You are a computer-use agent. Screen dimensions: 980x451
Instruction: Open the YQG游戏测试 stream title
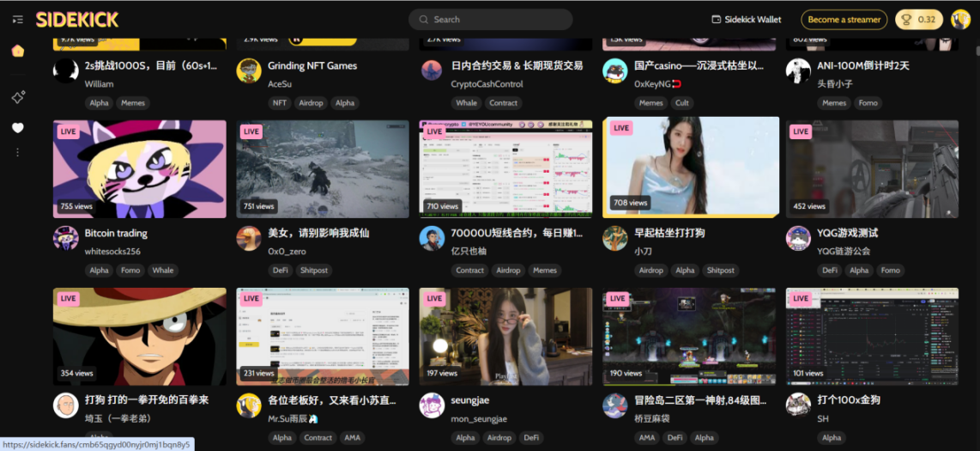(x=848, y=233)
